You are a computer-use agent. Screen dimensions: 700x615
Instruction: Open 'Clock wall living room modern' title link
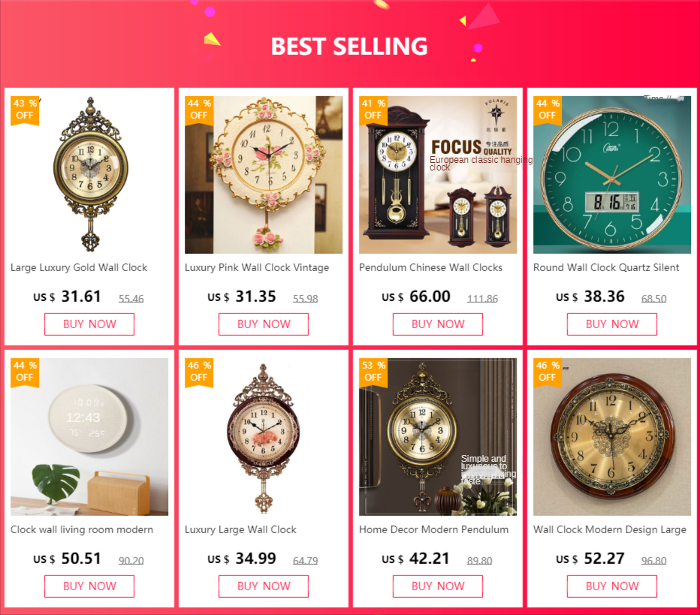point(82,529)
